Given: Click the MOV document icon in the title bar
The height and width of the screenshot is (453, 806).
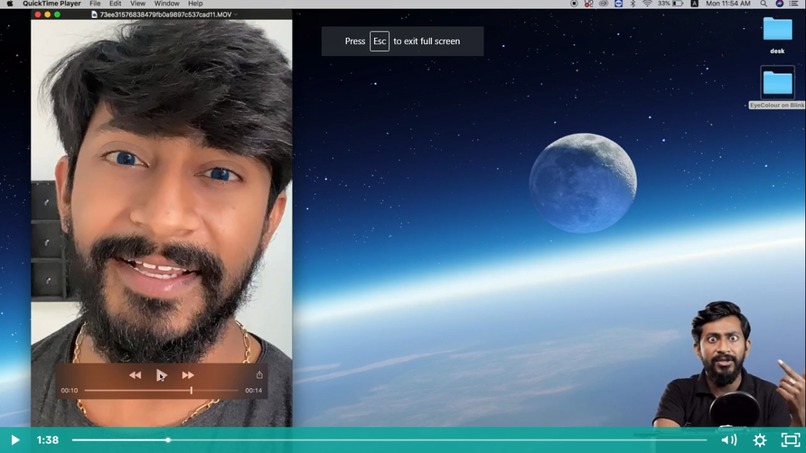Looking at the screenshot, I should point(94,14).
